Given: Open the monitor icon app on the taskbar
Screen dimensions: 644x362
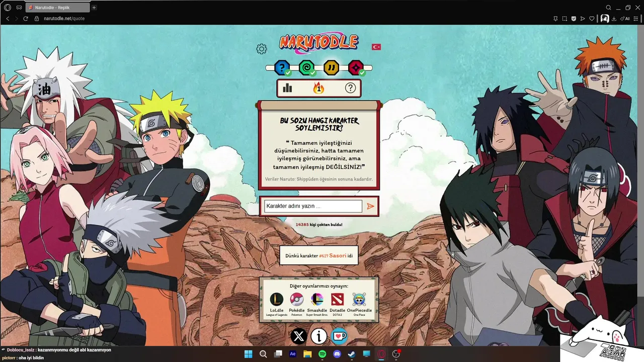Looking at the screenshot, I should (x=367, y=354).
